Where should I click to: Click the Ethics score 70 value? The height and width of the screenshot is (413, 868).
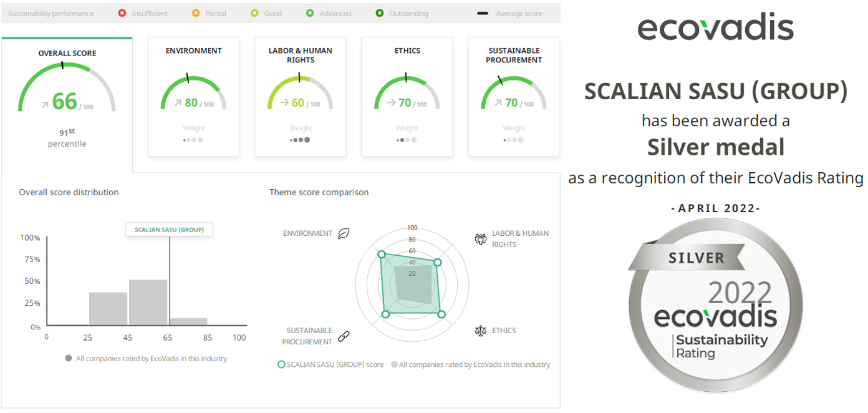[x=405, y=103]
